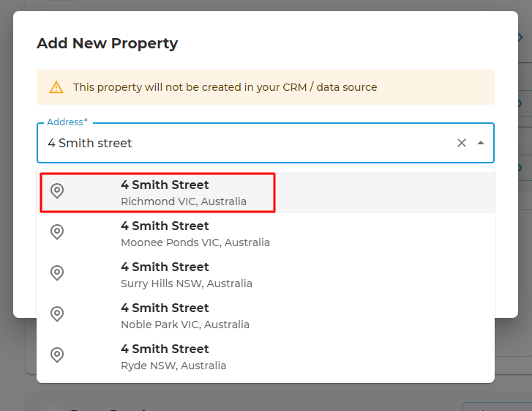This screenshot has height=411, width=532.
Task: Click the Moonee Ponds location pin icon
Action: (x=57, y=232)
